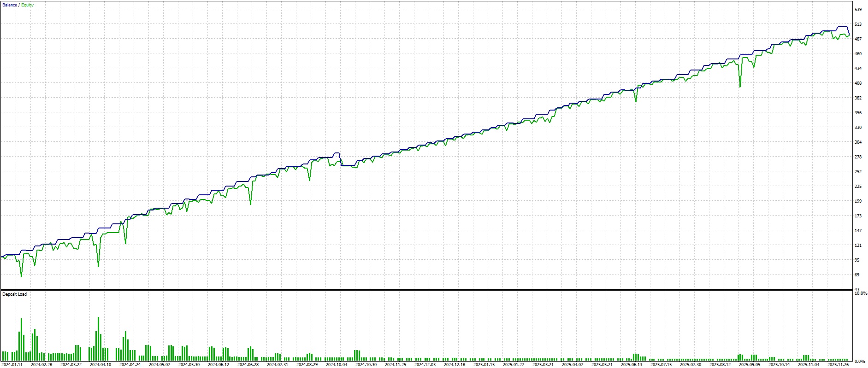
Task: Click the 10.0% deposit load scale label
Action: pos(861,293)
